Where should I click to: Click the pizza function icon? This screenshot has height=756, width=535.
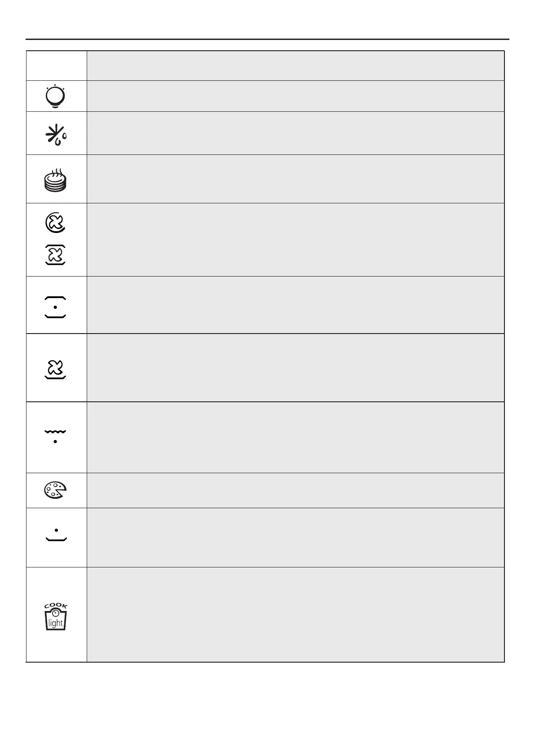[56, 490]
